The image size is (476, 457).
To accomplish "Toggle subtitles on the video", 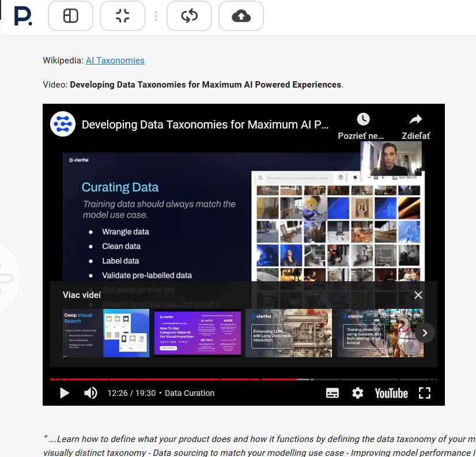I will [x=332, y=393].
